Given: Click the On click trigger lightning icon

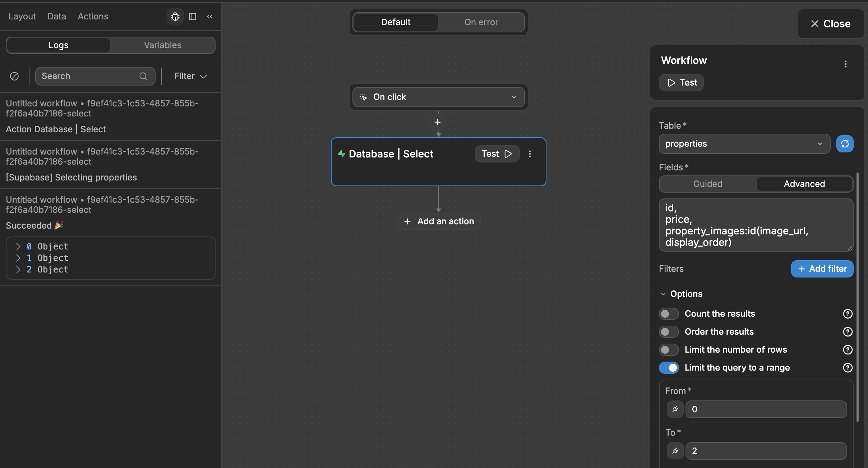Looking at the screenshot, I should click(x=364, y=96).
